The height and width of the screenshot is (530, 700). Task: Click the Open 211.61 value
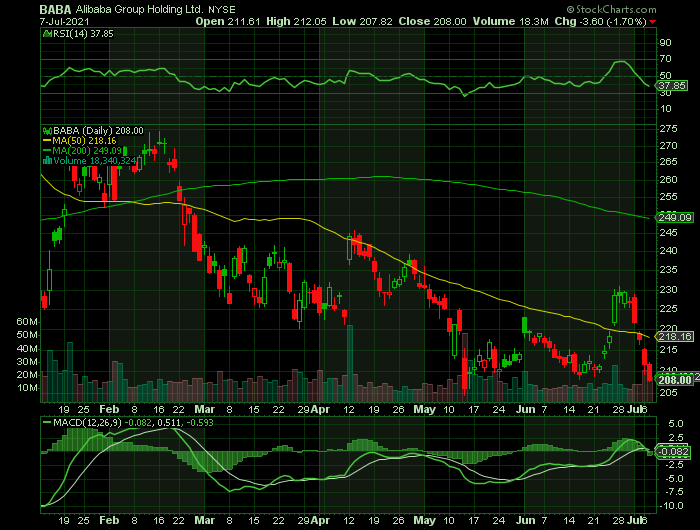pyautogui.click(x=228, y=21)
